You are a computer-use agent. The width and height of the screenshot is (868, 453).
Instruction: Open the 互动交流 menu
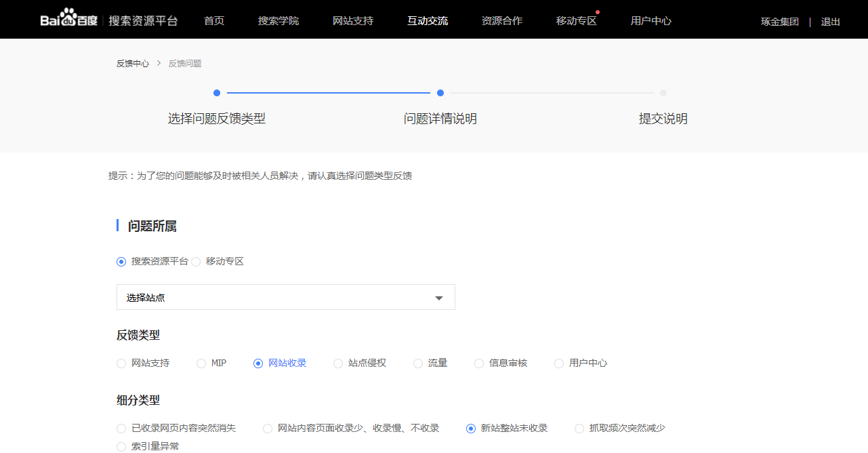pos(427,20)
